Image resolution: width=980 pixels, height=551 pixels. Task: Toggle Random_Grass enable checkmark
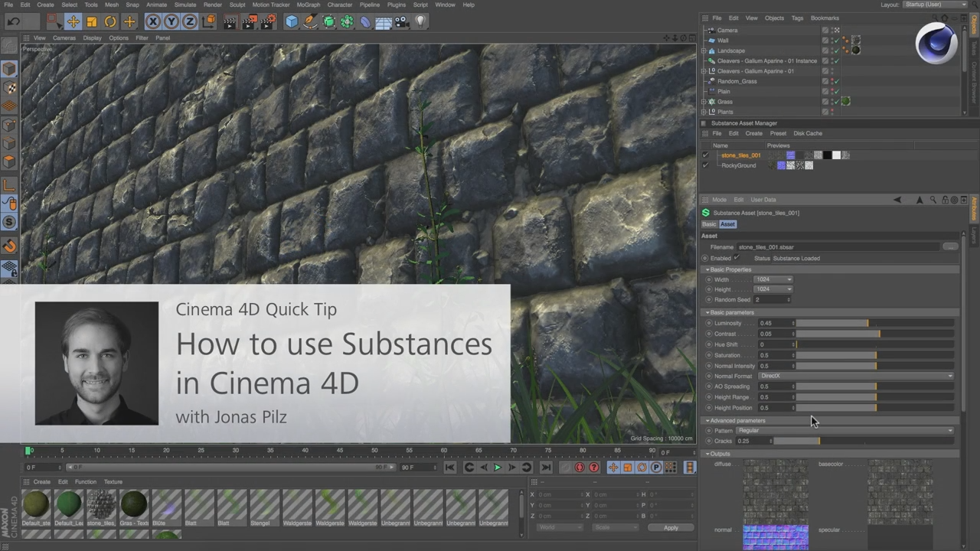coord(836,81)
